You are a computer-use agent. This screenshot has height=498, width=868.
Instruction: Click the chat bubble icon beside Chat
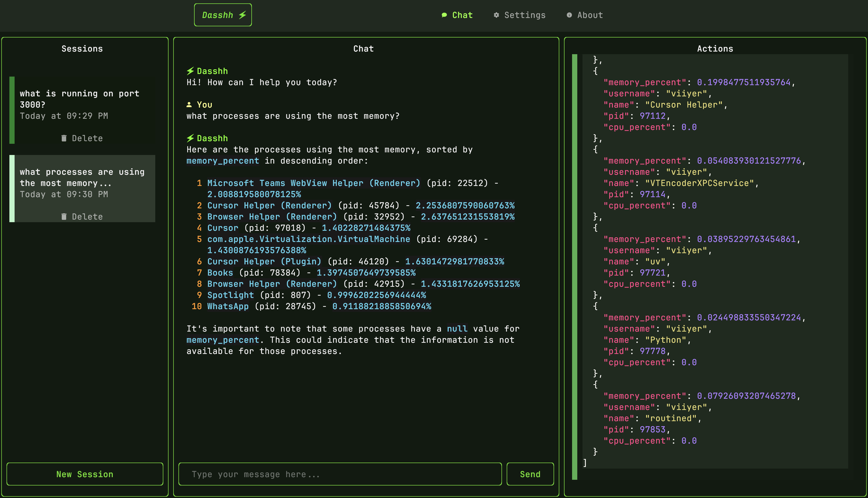[x=444, y=15]
